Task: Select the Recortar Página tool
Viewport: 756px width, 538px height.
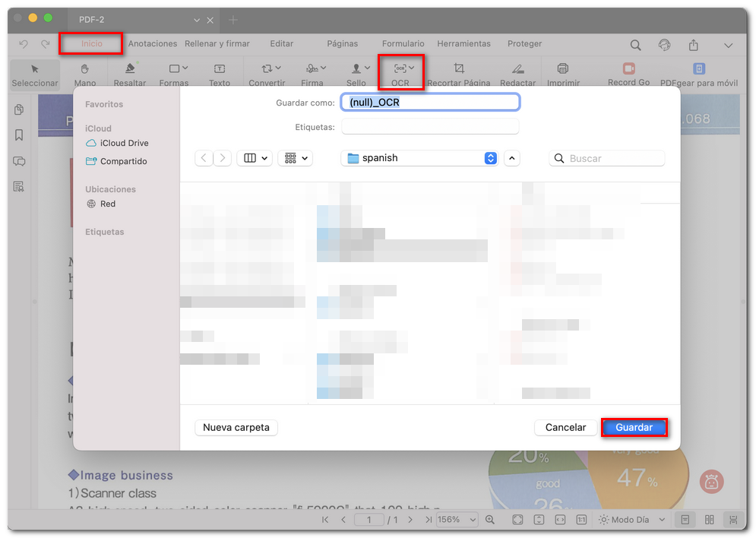Action: (459, 72)
